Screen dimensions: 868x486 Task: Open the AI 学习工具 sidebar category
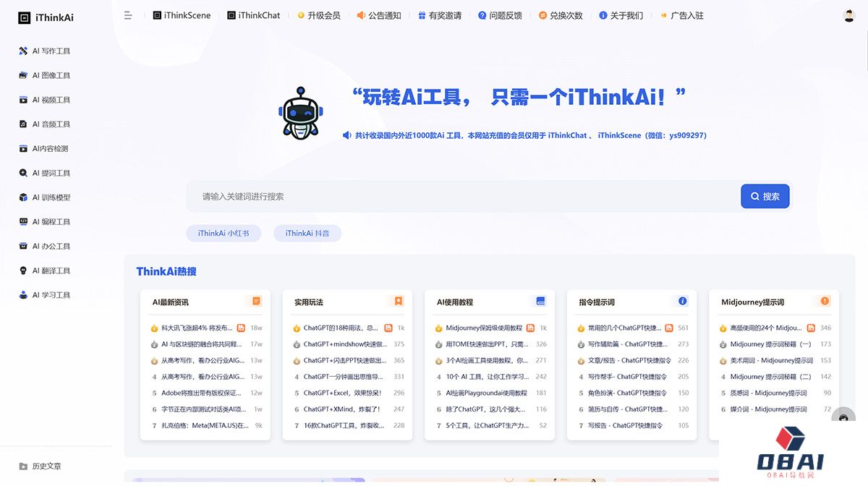(45, 295)
